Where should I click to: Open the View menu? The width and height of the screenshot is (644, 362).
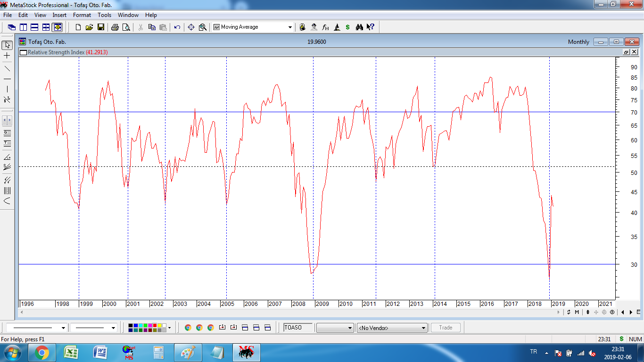point(40,15)
